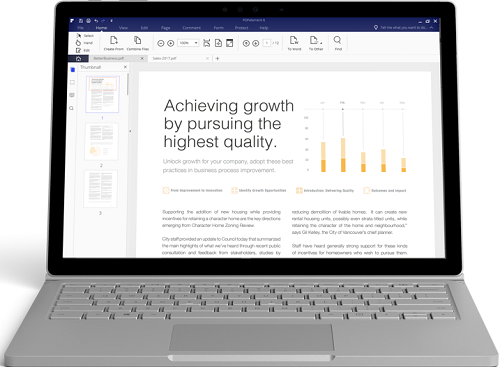Open the quick access customize dropdown
The height and width of the screenshot is (367, 500).
[x=111, y=21]
